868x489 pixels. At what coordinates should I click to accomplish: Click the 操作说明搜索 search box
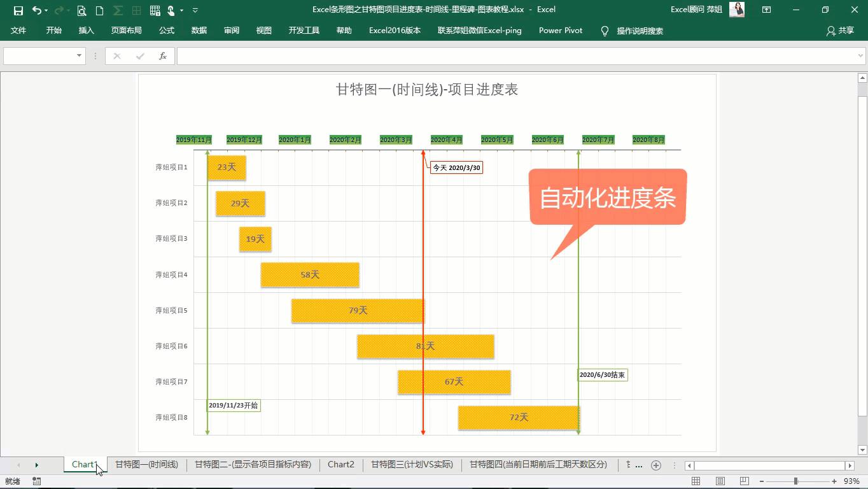tap(640, 31)
